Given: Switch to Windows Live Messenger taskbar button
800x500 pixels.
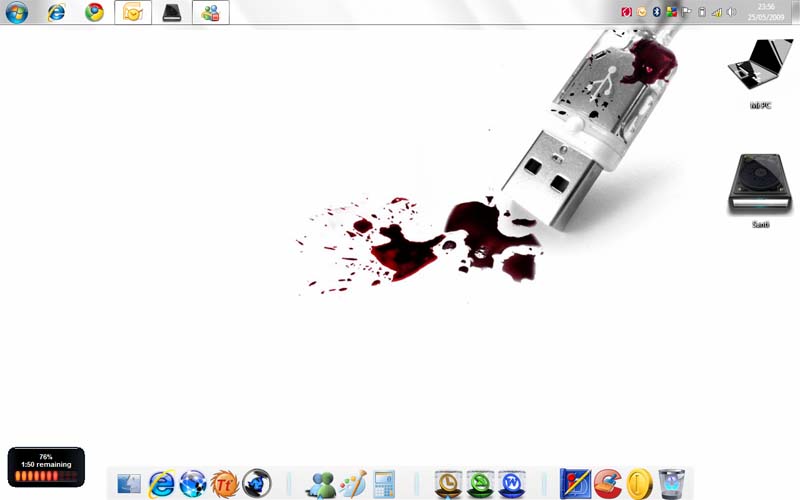Looking at the screenshot, I should [x=211, y=12].
